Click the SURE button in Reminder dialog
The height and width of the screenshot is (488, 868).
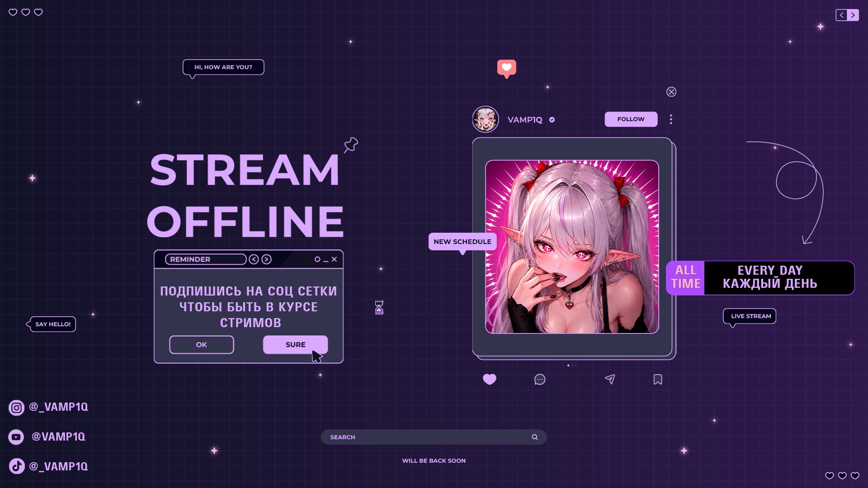296,345
